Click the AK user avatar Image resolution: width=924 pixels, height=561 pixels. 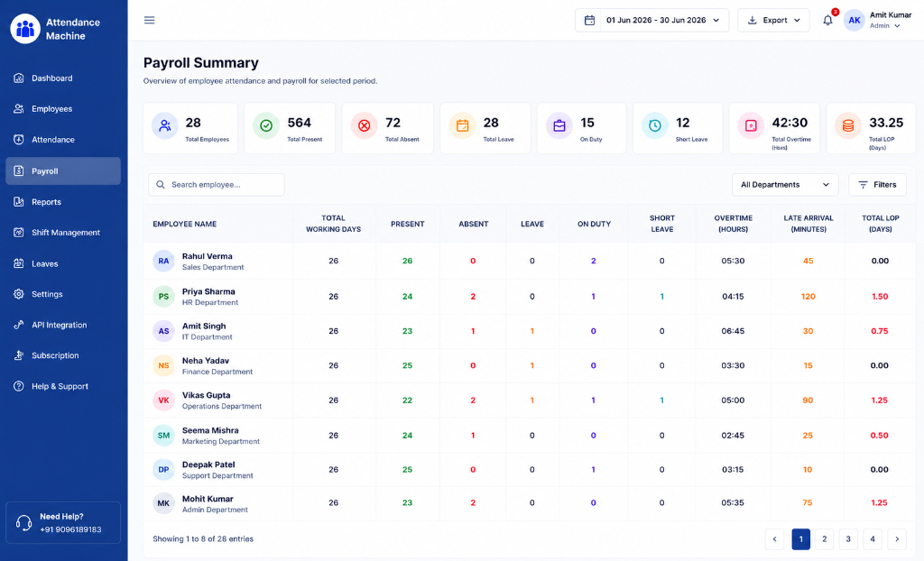pos(854,20)
